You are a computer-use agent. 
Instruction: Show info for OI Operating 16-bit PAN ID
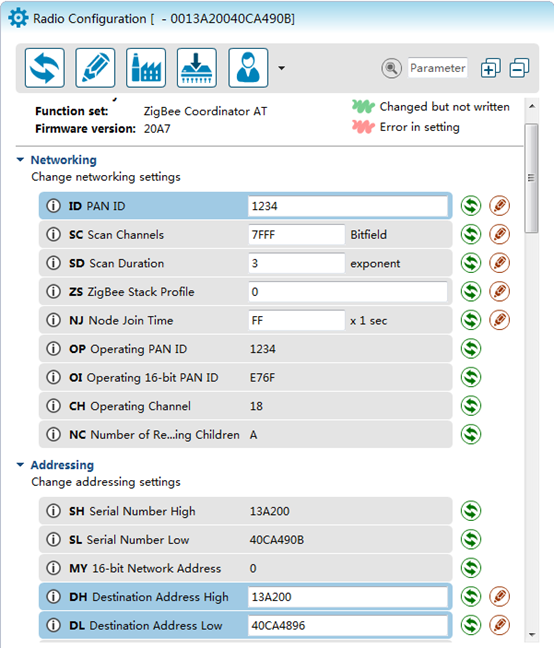click(x=53, y=377)
